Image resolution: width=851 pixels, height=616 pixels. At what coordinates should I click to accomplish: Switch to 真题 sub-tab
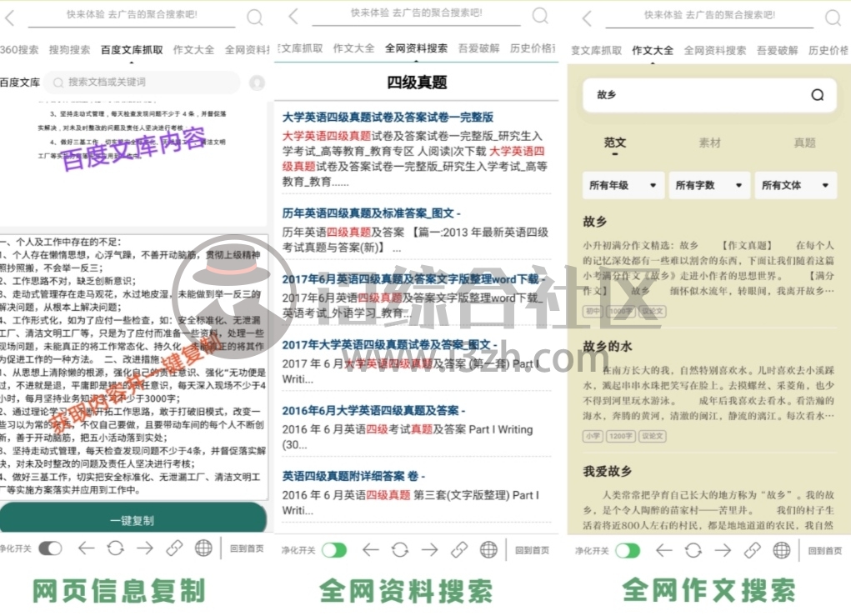[x=804, y=143]
